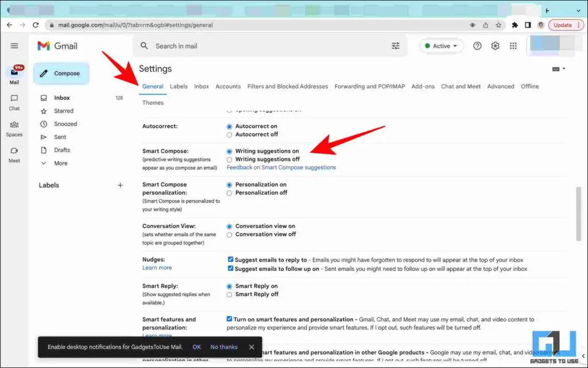The height and width of the screenshot is (368, 588).
Task: Open the Inbox folder
Action: click(x=62, y=98)
